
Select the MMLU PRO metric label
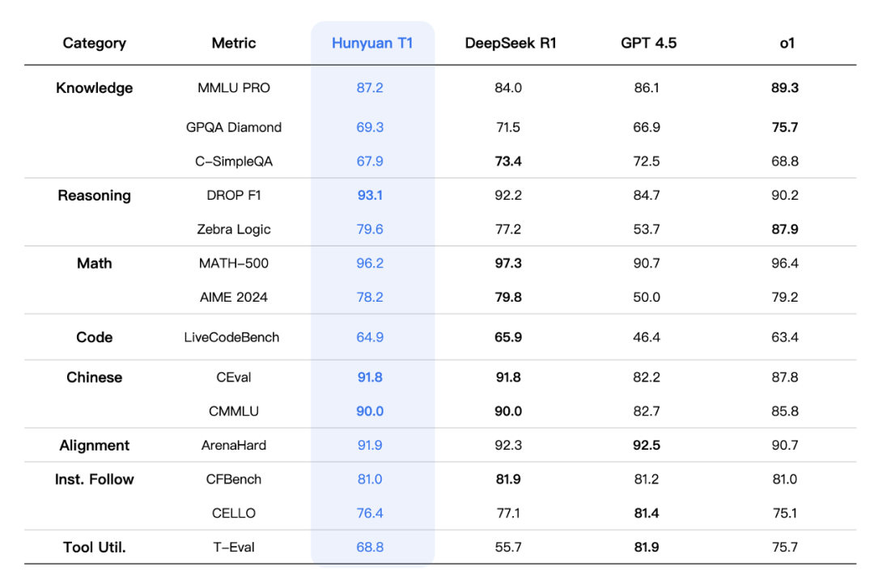click(x=234, y=87)
